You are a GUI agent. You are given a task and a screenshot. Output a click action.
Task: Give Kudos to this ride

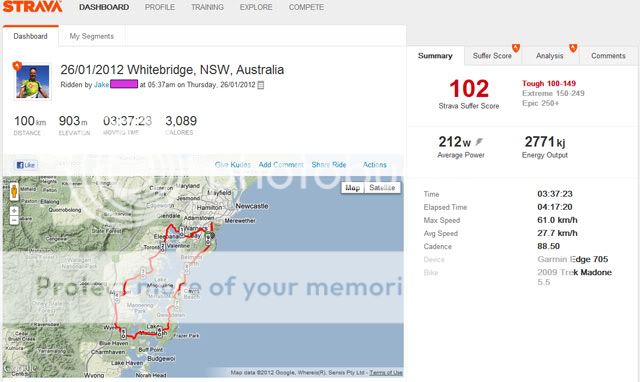point(233,165)
